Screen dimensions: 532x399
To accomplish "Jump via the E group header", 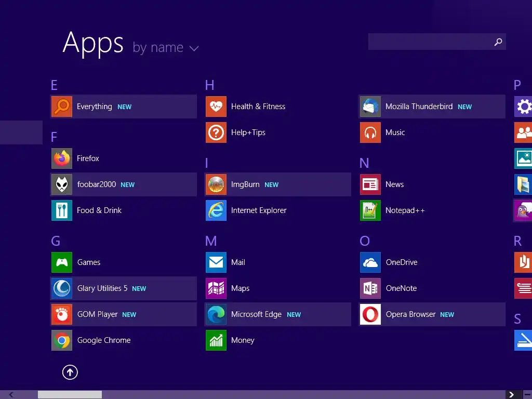I will pyautogui.click(x=54, y=85).
